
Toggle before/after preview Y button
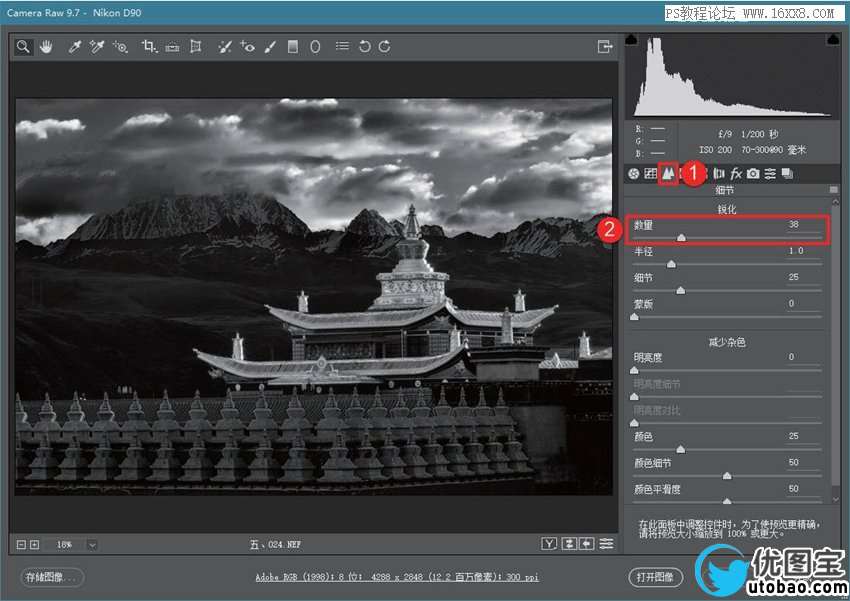[x=549, y=544]
